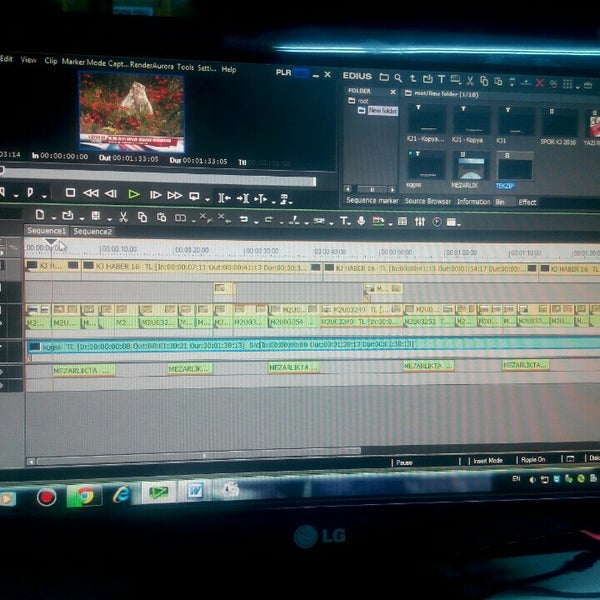600x600 pixels.
Task: Select the TEKZIP clip thumbnail in the Bin
Action: tap(515, 167)
